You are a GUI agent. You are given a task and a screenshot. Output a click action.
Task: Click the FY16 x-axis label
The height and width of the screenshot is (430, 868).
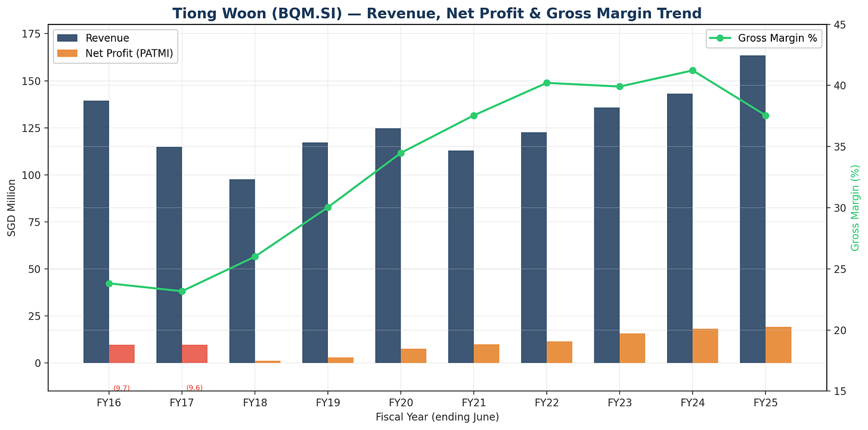(x=108, y=402)
